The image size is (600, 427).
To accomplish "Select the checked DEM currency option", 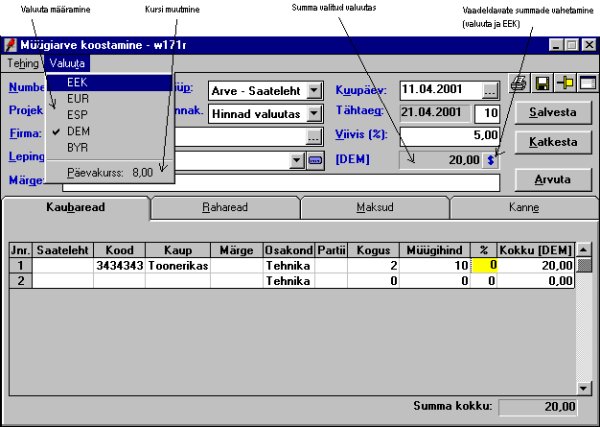I will pos(80,130).
